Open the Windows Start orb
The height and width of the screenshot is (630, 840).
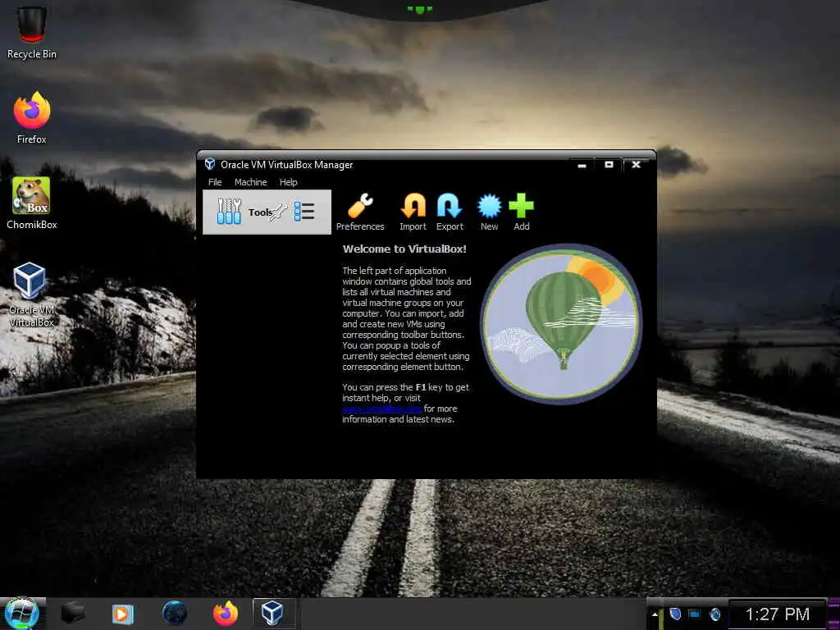tap(21, 614)
